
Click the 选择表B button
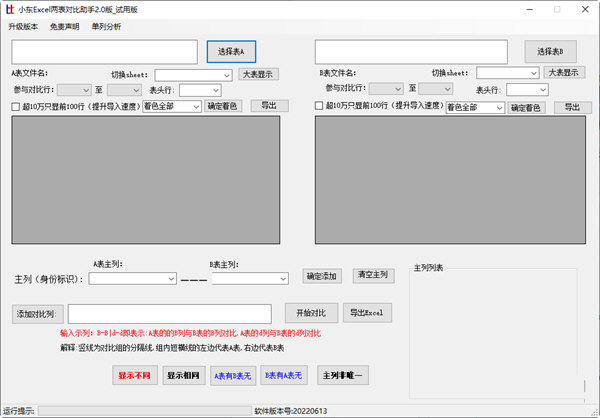[x=550, y=51]
